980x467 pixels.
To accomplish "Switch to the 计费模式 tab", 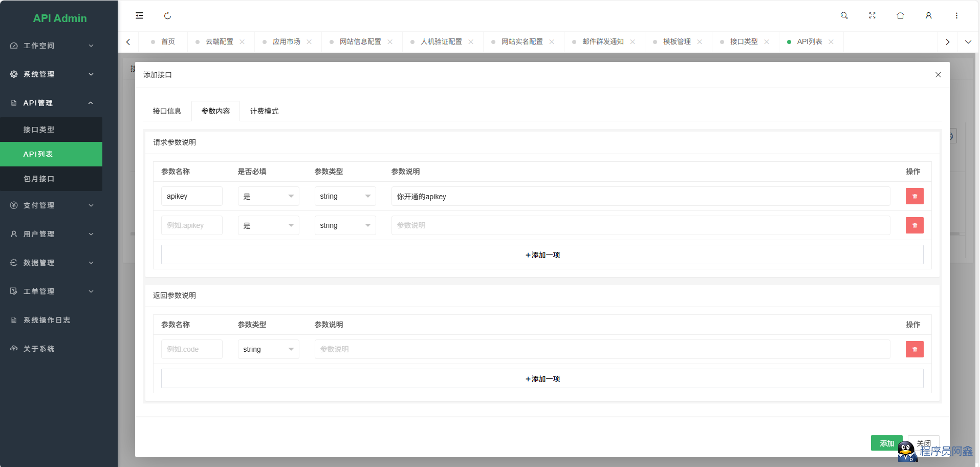I will point(264,111).
